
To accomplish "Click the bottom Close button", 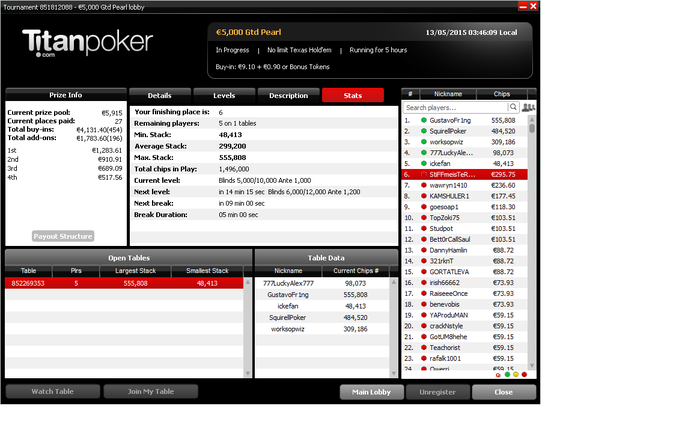I will (504, 392).
